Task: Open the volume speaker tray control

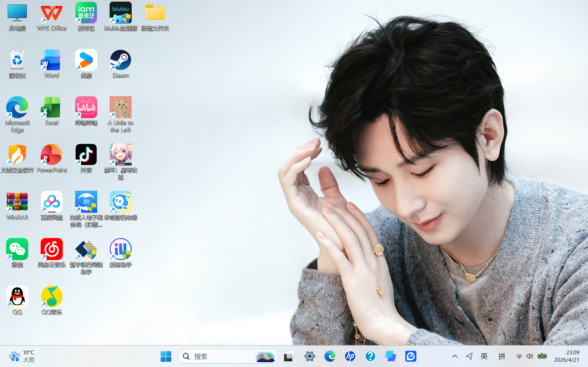Action: tap(529, 356)
